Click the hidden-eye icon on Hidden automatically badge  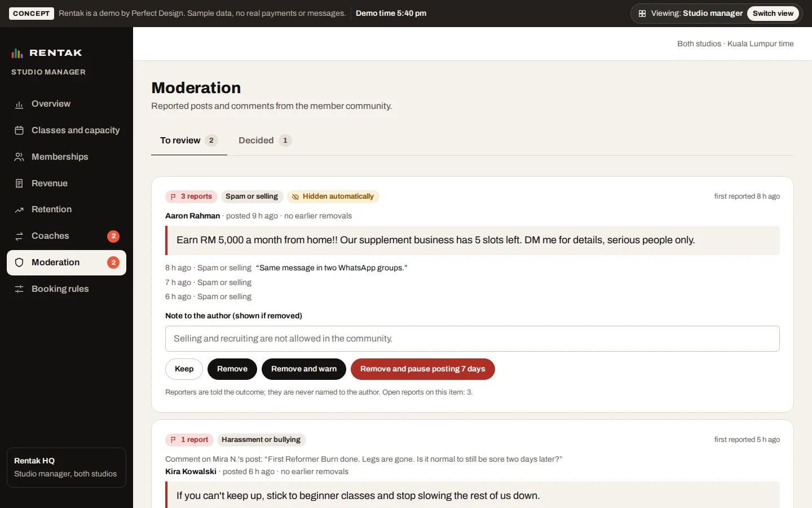pos(295,196)
